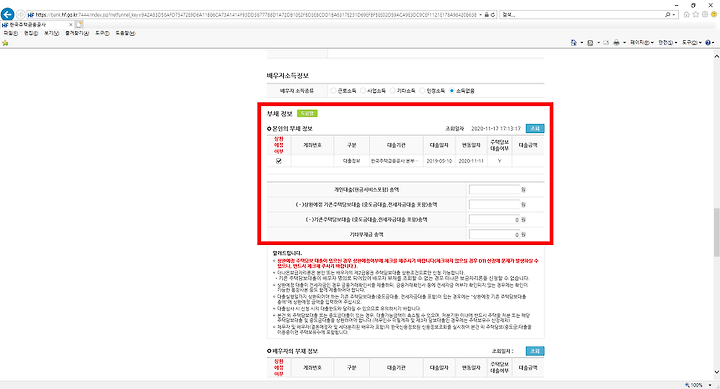Expand print options dropdown arrow
Screen dimensions: 720x389
[x=624, y=42]
